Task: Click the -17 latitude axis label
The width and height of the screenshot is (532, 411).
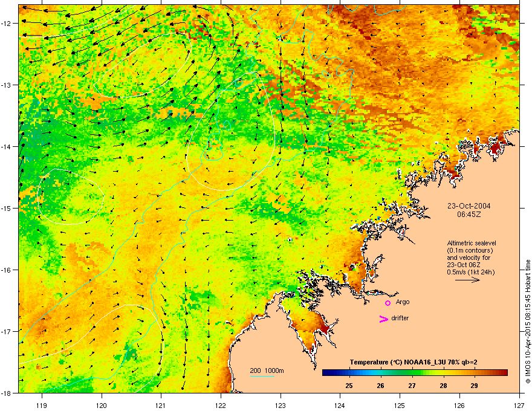Action: [6, 331]
